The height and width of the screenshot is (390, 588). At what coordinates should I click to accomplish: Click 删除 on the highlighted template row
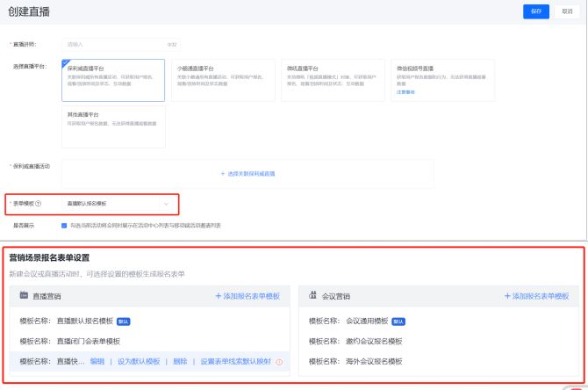click(x=180, y=362)
